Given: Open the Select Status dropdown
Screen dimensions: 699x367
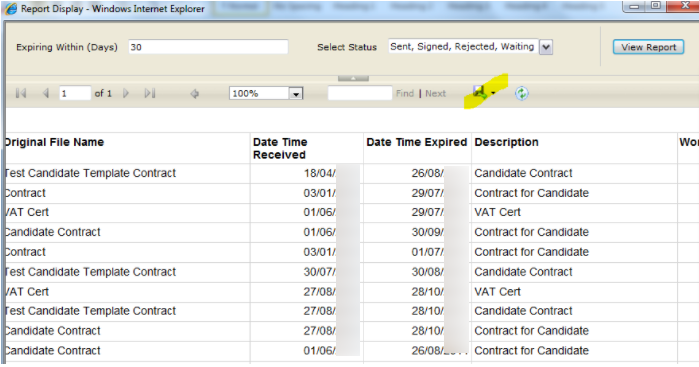Looking at the screenshot, I should tap(546, 47).
